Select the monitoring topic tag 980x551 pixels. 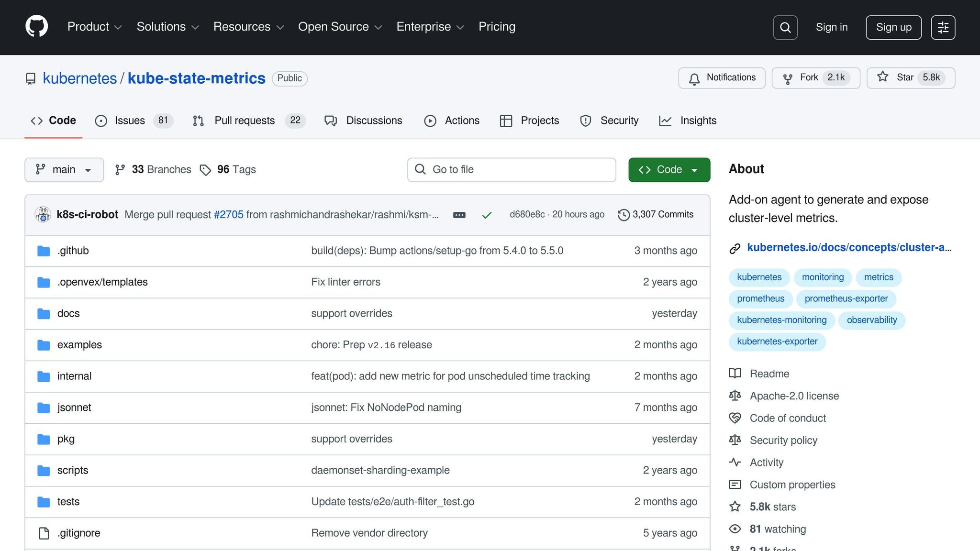(823, 277)
